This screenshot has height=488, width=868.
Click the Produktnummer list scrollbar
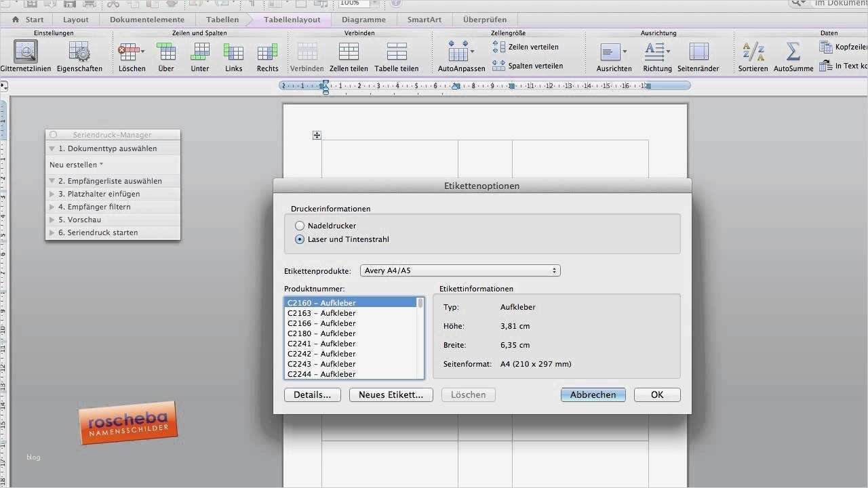coord(420,338)
